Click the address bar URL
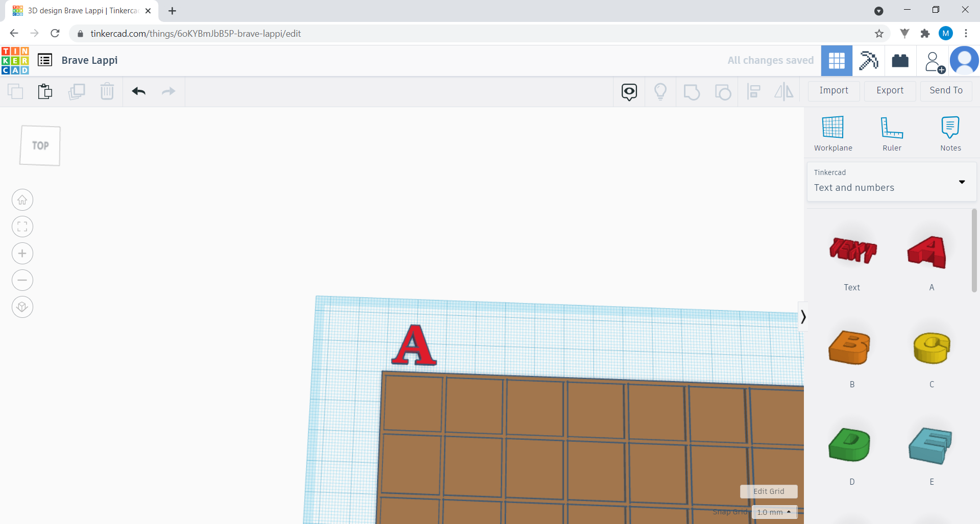This screenshot has width=980, height=524. click(195, 34)
